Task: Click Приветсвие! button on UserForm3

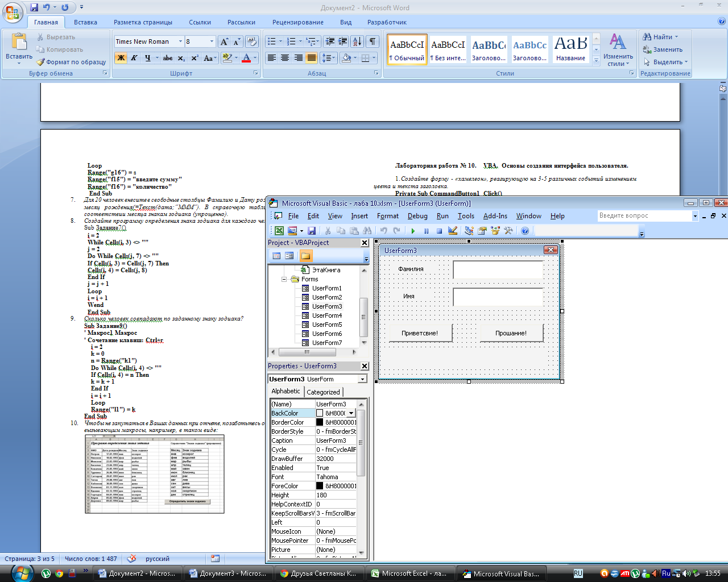Action: pos(420,333)
